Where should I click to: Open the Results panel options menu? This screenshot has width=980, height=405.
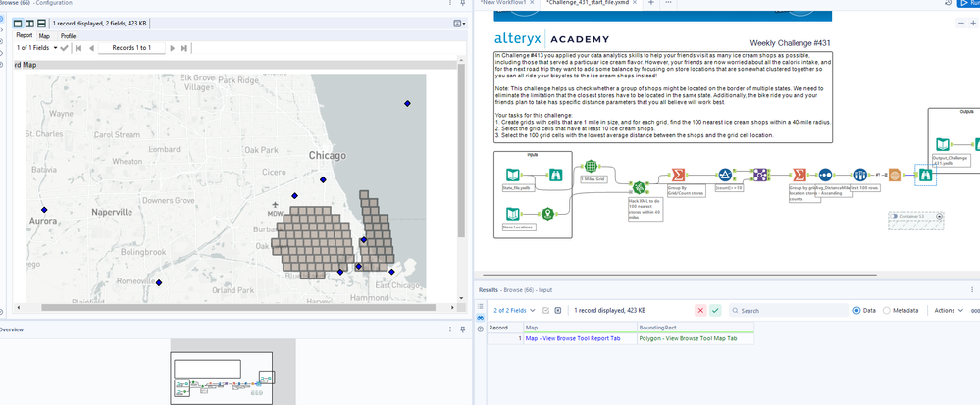(x=972, y=290)
